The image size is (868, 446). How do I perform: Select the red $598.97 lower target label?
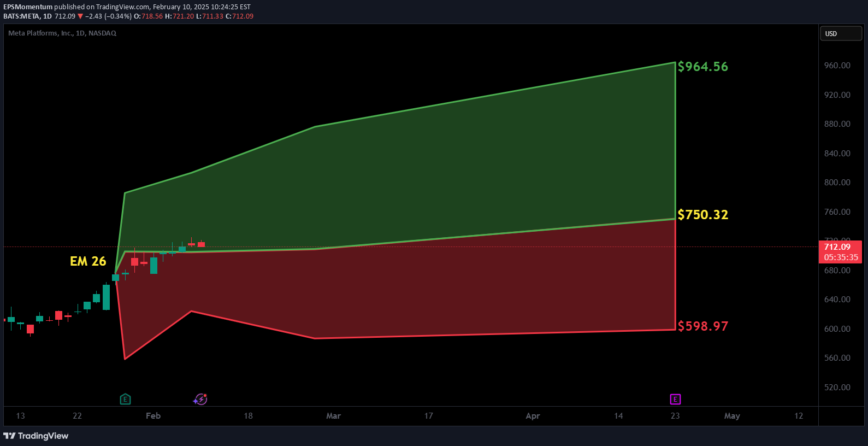[702, 326]
